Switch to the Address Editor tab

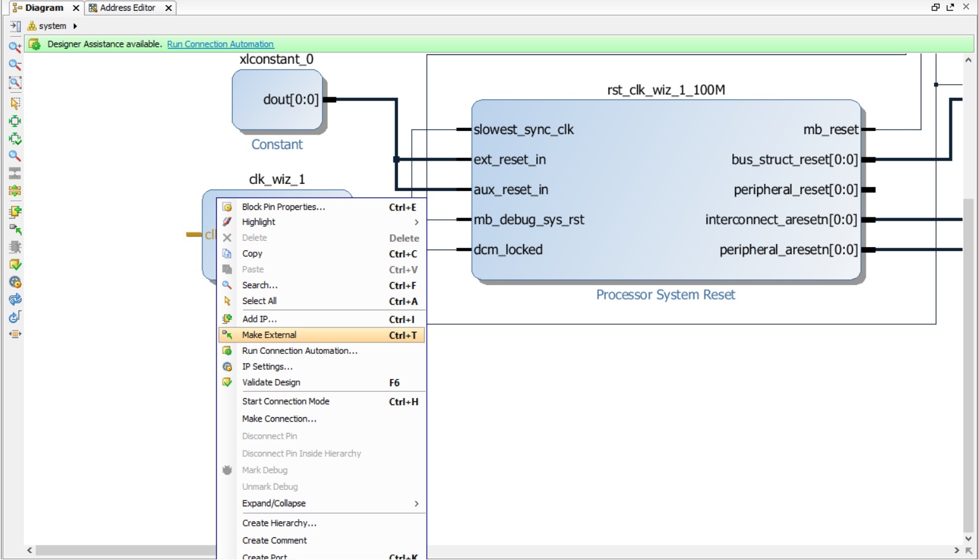127,8
